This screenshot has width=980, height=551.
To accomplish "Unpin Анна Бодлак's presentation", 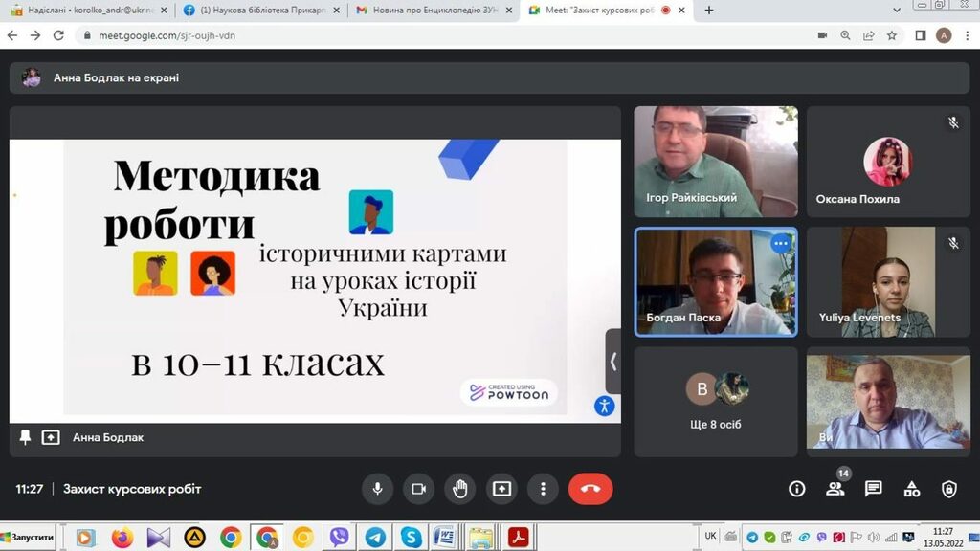I will (x=26, y=437).
